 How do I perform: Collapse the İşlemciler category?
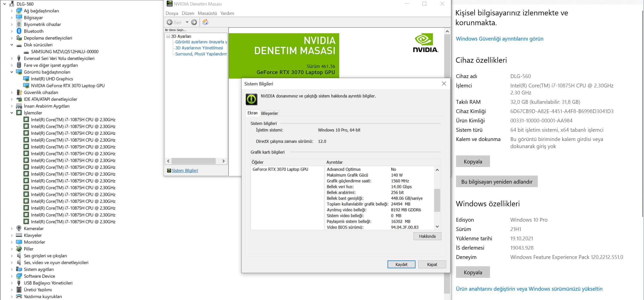tap(12, 113)
